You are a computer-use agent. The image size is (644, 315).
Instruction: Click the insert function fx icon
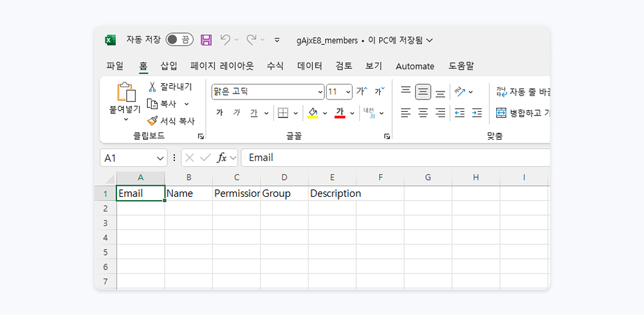pos(222,158)
